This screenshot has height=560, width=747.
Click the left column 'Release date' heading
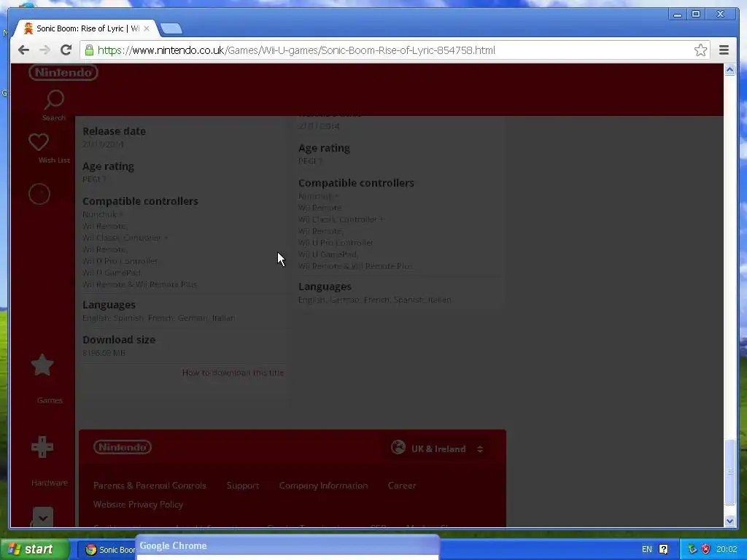click(115, 131)
